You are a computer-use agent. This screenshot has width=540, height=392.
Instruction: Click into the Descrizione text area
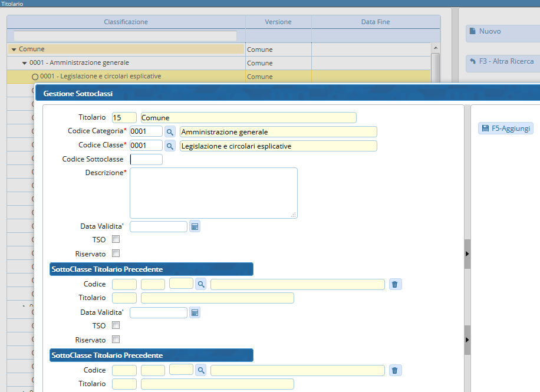[213, 193]
